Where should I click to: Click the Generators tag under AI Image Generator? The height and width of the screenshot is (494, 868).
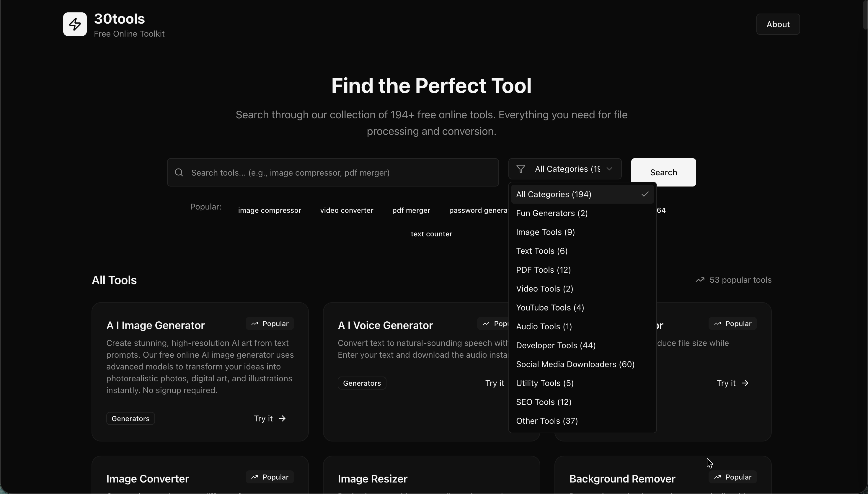(x=130, y=418)
